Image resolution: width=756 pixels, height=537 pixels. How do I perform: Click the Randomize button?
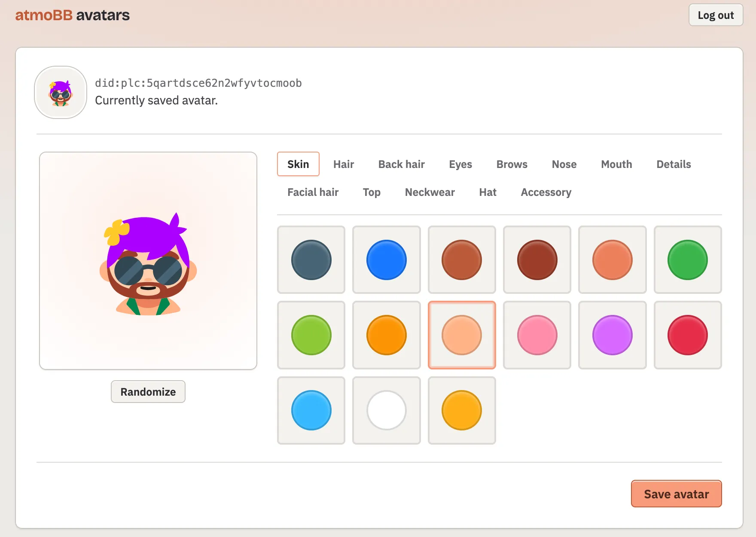(x=148, y=392)
